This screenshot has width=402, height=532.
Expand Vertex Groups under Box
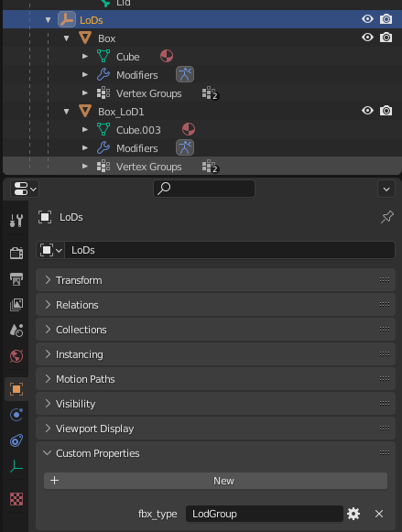pos(85,93)
